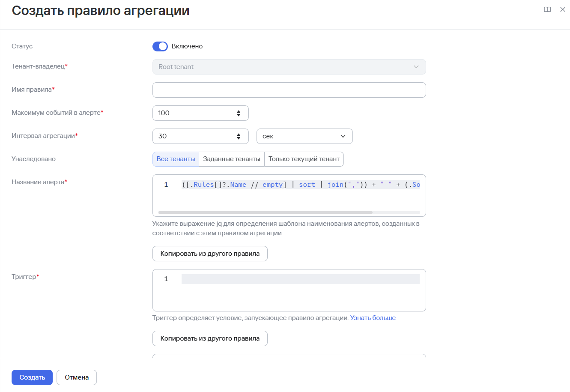The image size is (570, 392).
Task: Open the Узнать больше link
Action: coord(373,318)
